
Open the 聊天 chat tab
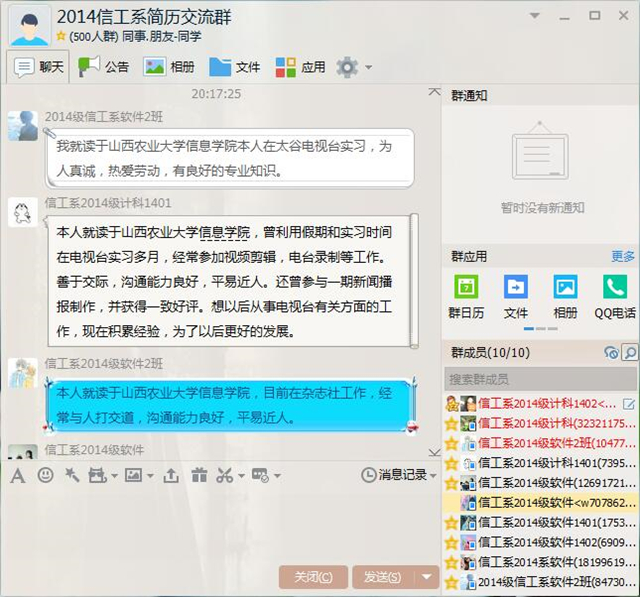tap(38, 67)
